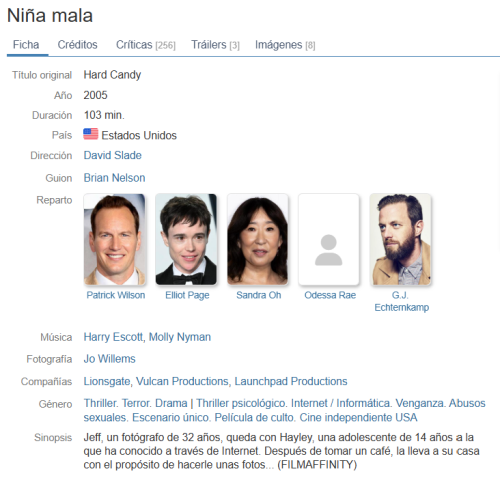Open the Lionsgate company link
Screen dimensions: 500x493
[x=107, y=381]
